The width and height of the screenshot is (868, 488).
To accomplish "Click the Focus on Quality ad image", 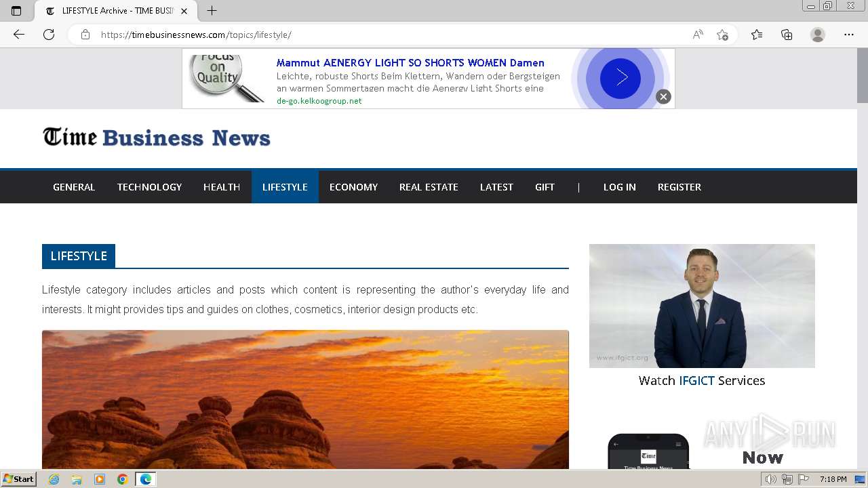I will coord(225,78).
